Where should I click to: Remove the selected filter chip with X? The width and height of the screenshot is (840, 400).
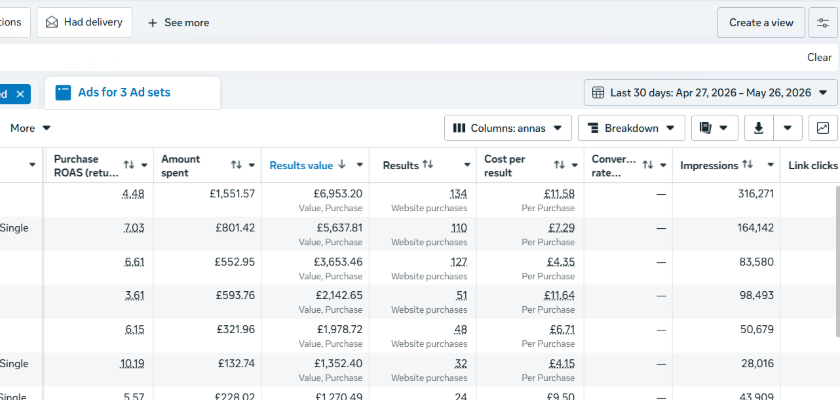click(x=20, y=94)
